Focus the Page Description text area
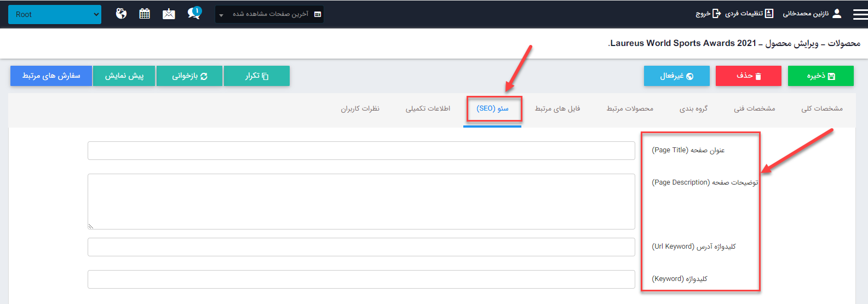Screen dimensions: 868x304 click(x=361, y=201)
